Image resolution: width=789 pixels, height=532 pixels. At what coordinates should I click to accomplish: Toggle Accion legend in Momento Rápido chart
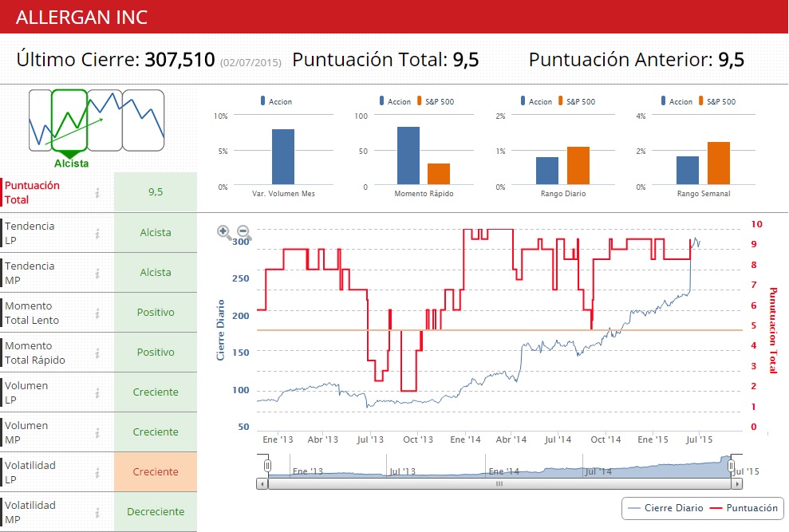395,101
